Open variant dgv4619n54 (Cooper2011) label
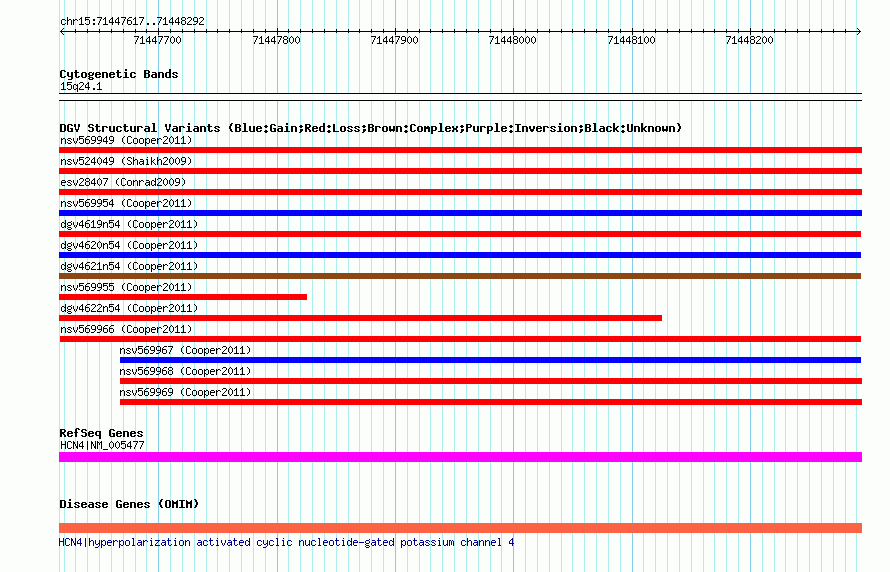The image size is (890, 572). coord(129,224)
